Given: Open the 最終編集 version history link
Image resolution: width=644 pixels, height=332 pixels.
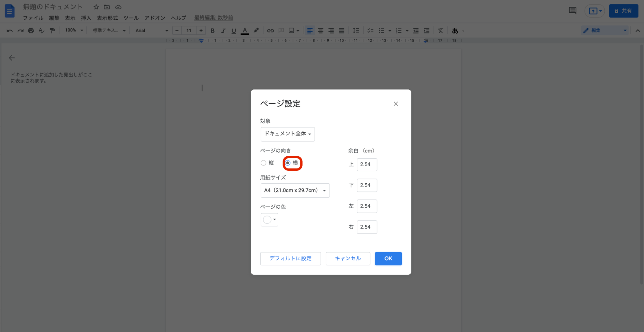Looking at the screenshot, I should 213,18.
